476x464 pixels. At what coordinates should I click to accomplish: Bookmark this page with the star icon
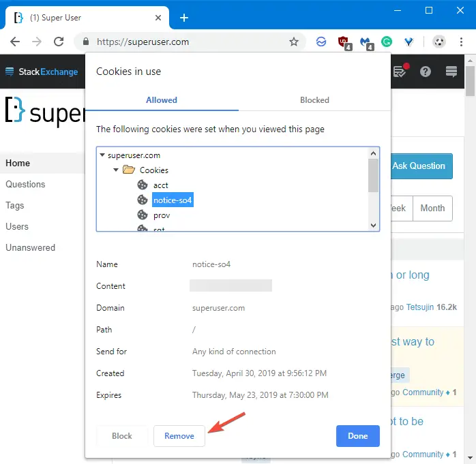tap(293, 42)
